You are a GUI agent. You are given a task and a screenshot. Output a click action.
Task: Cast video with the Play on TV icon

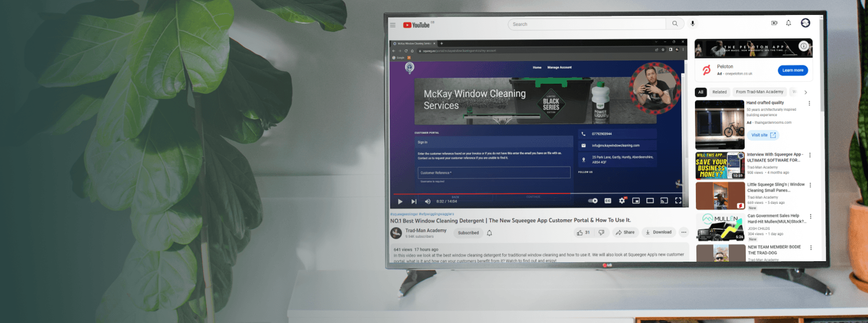pyautogui.click(x=664, y=201)
